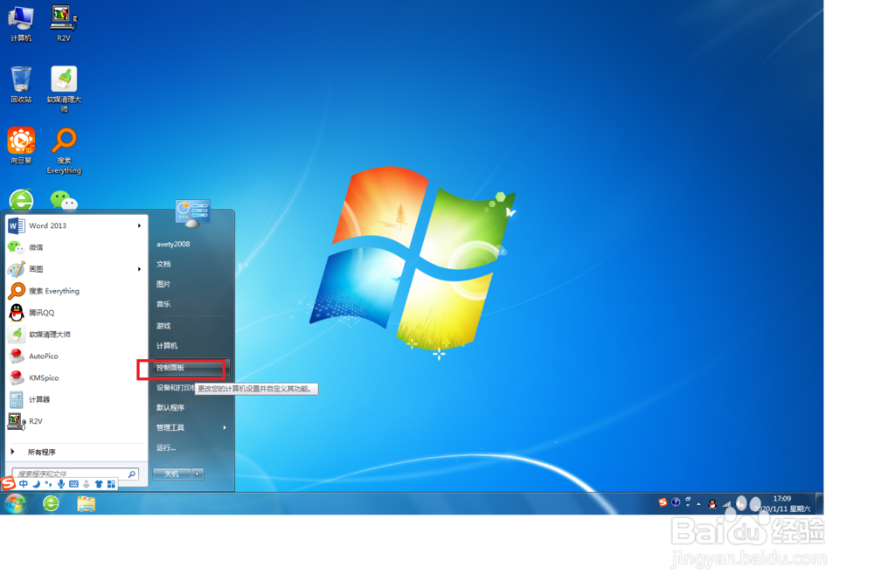Screen dimensions: 874x588
Task: Select the 向日葵 desktop icon
Action: point(21,146)
